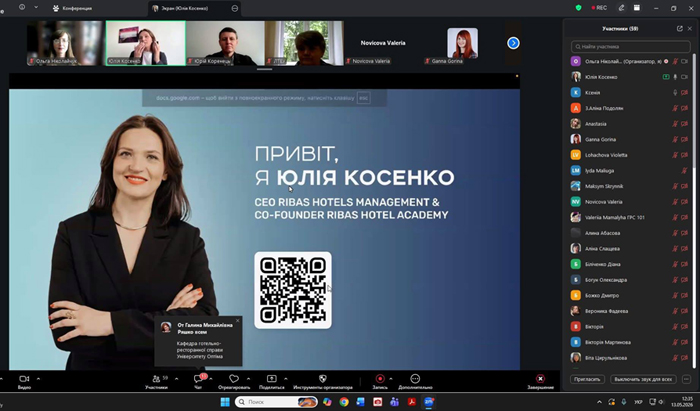
Task: Toggle camera icon for Юлія Косенко
Action: pyautogui.click(x=685, y=77)
